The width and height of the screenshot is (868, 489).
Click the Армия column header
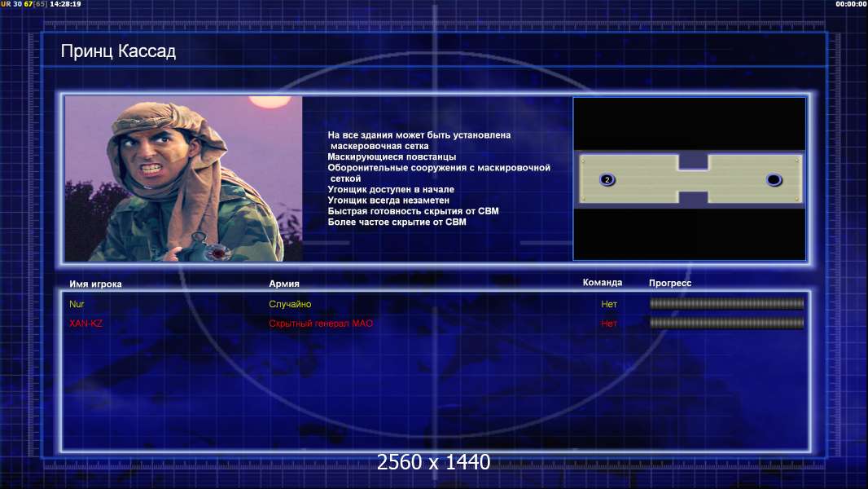[284, 284]
